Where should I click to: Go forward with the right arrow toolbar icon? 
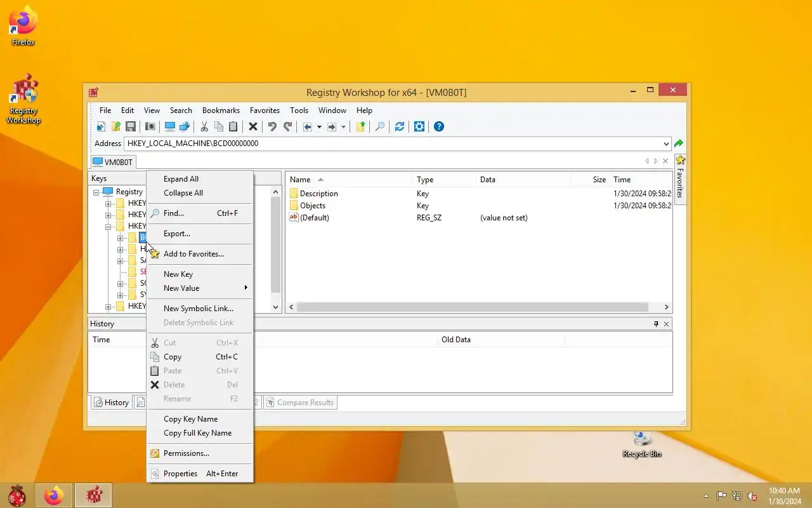pos(332,127)
